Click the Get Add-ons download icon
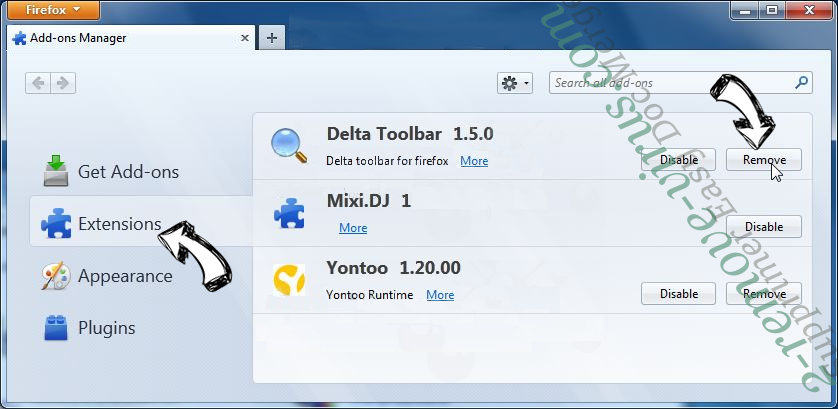Viewport: 838px width, 409px height. (x=56, y=171)
